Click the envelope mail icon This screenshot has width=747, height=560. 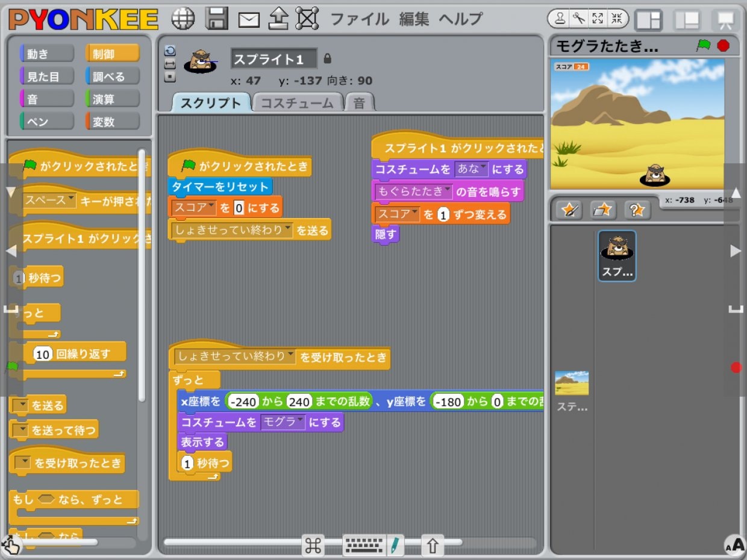point(249,20)
